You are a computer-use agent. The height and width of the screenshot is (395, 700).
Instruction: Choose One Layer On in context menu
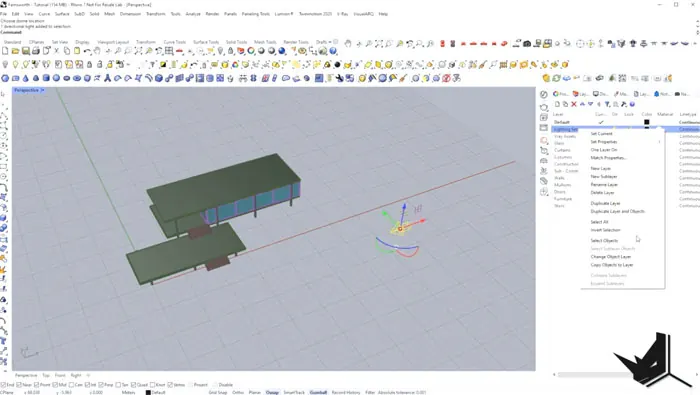point(604,150)
